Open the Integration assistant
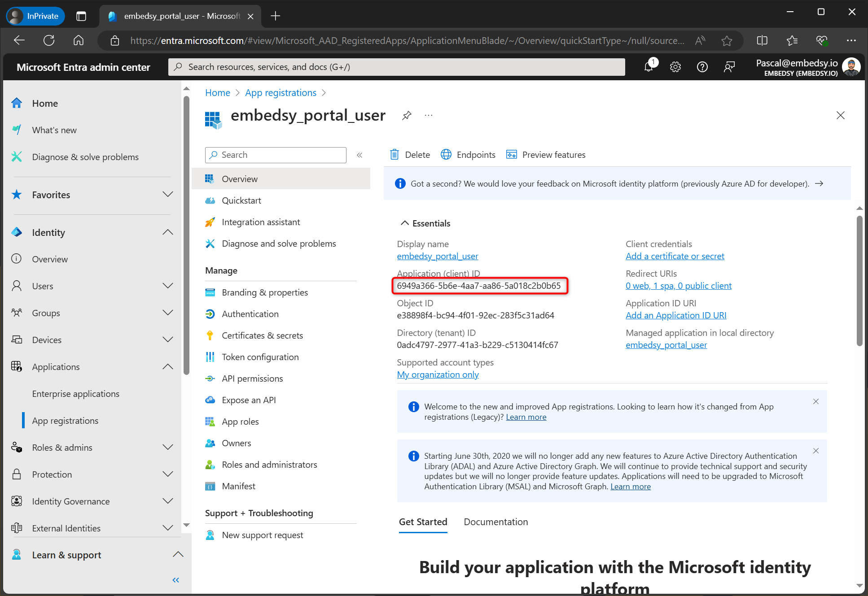868x596 pixels. (260, 222)
